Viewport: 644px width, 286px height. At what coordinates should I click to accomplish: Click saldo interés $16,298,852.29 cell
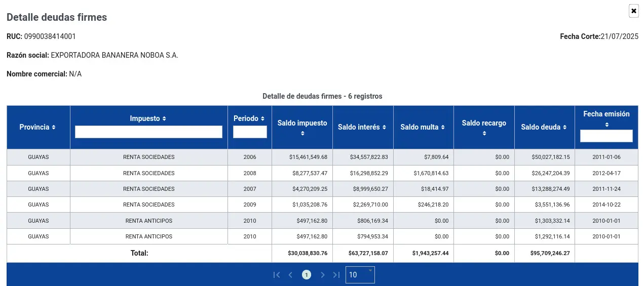click(x=363, y=173)
